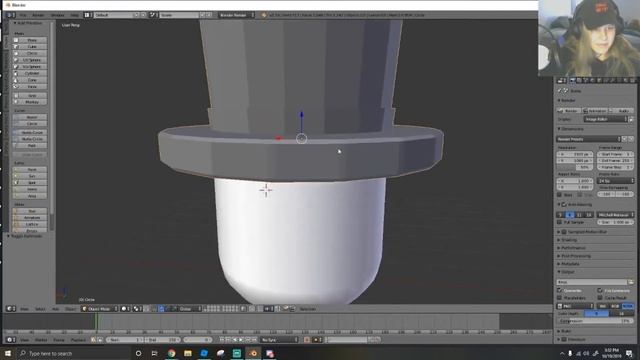640x360 pixels.
Task: Open the Global transform orientation dropdown
Action: tap(190, 309)
